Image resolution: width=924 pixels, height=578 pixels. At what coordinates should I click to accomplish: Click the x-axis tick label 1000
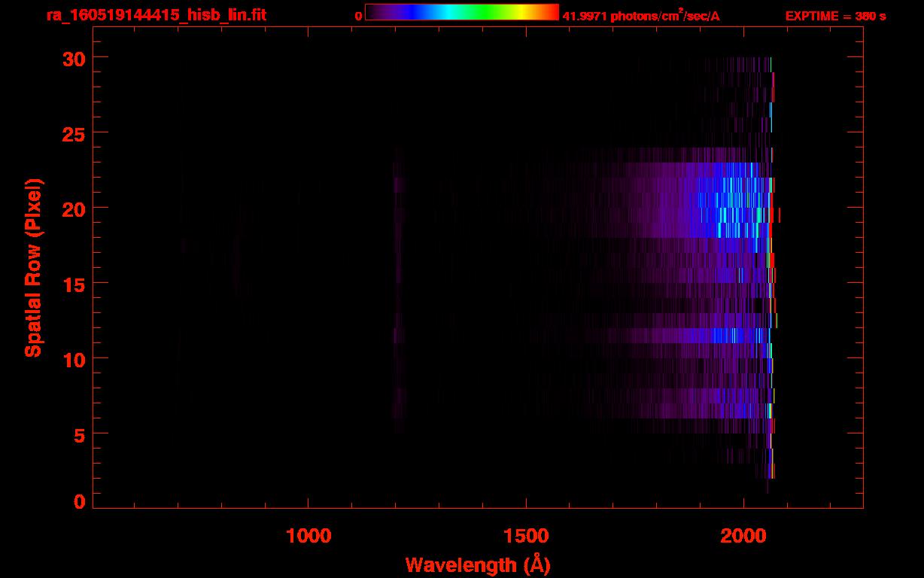coord(309,536)
